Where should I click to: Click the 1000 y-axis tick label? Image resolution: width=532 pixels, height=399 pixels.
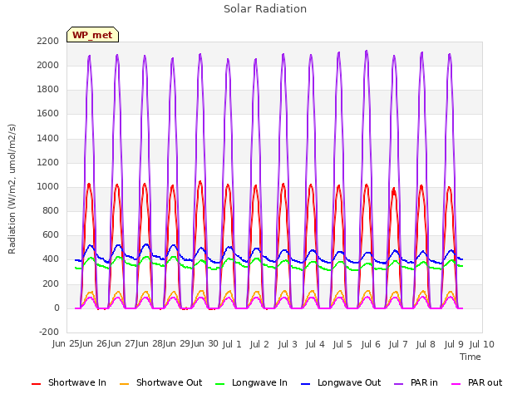click(48, 186)
